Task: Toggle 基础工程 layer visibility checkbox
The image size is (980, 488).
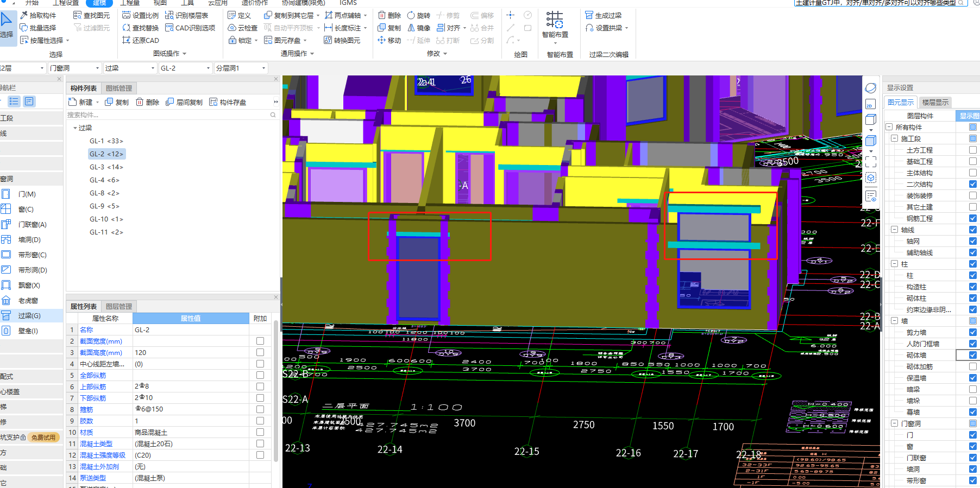Action: 973,161
